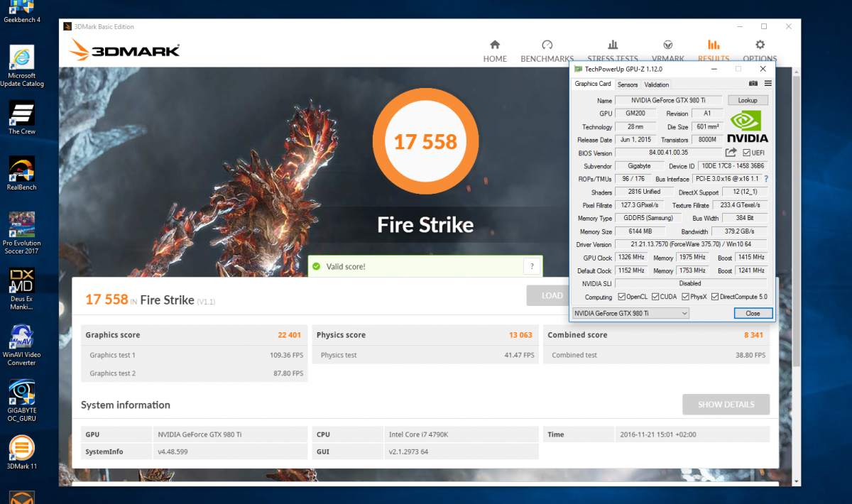This screenshot has width=852, height=504.
Task: Open WinAVI Video Converter shortcut
Action: (x=22, y=346)
